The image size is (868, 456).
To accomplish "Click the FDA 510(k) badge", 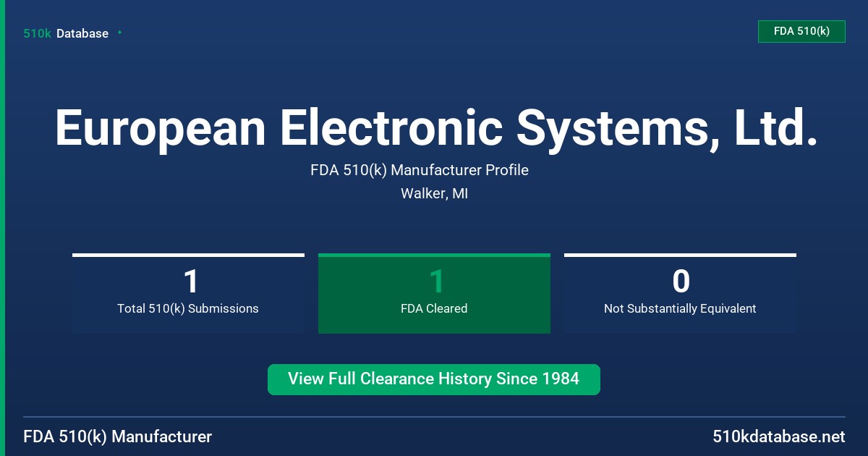I will (x=801, y=31).
